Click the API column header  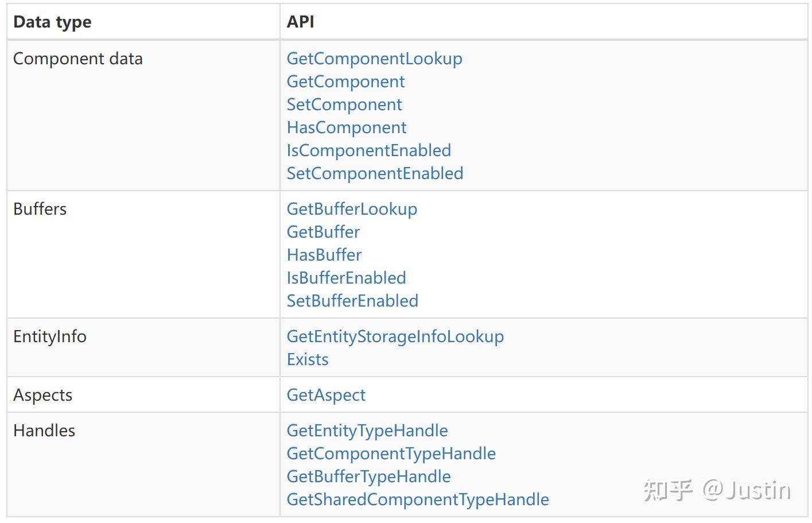300,22
